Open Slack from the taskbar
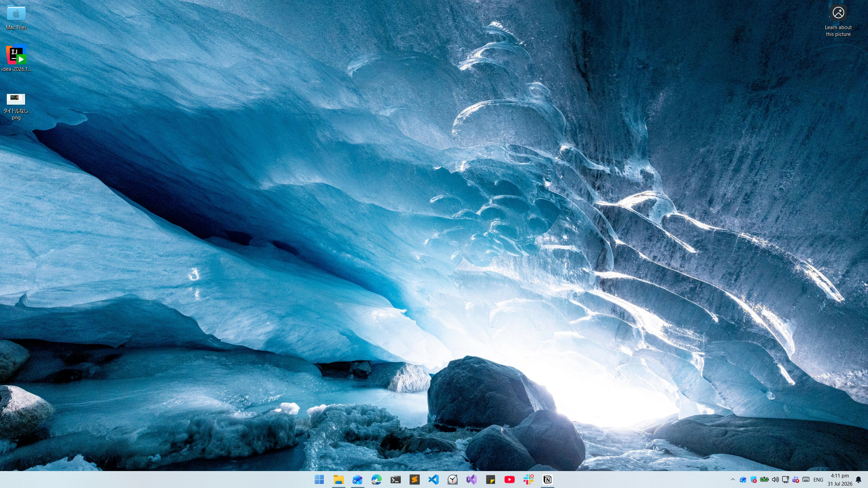The width and height of the screenshot is (868, 488). tap(528, 480)
